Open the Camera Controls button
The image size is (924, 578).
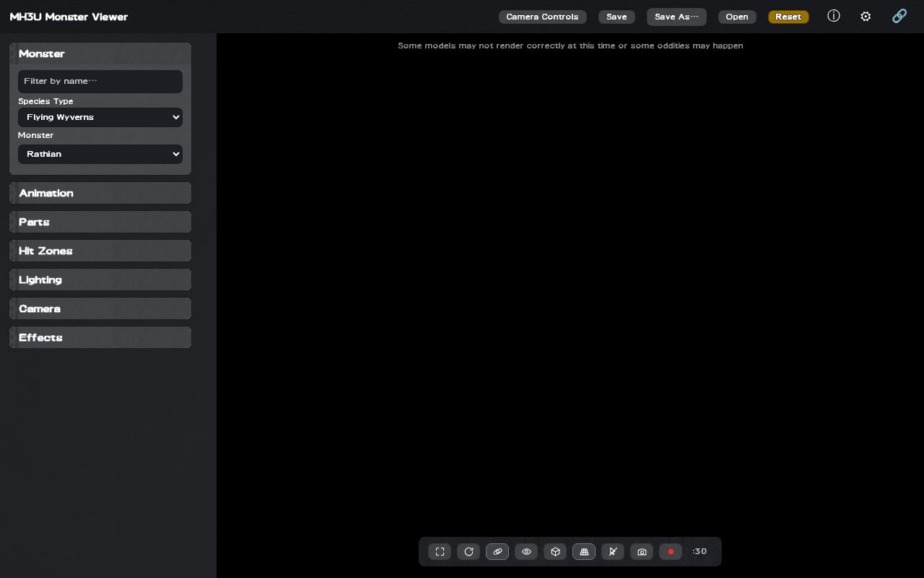click(x=543, y=17)
